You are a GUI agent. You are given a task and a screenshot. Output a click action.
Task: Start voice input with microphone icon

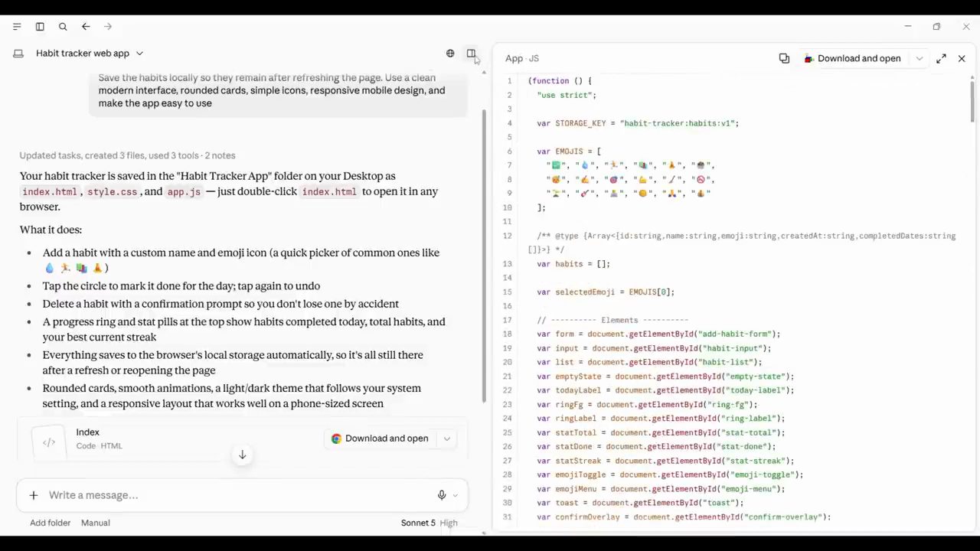coord(442,495)
